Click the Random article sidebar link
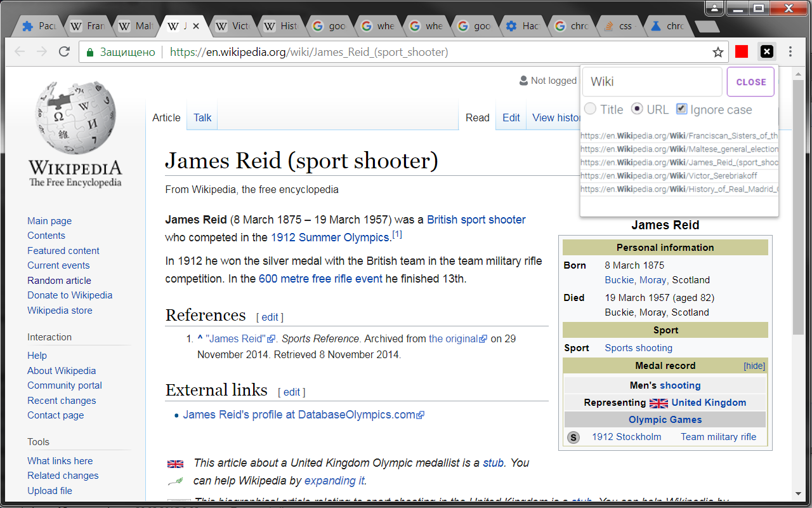The width and height of the screenshot is (812, 508). coord(59,281)
